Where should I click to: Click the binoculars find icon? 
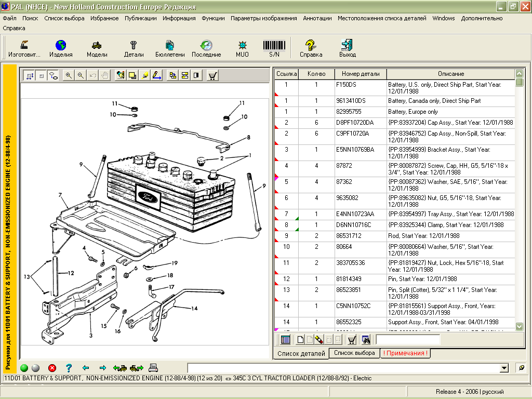tap(366, 339)
